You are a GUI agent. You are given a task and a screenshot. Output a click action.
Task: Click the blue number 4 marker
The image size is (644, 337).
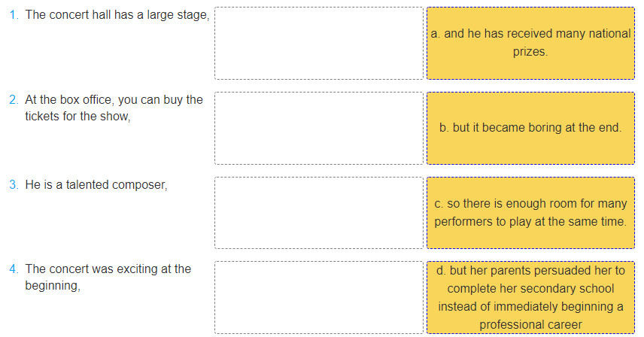click(x=14, y=269)
